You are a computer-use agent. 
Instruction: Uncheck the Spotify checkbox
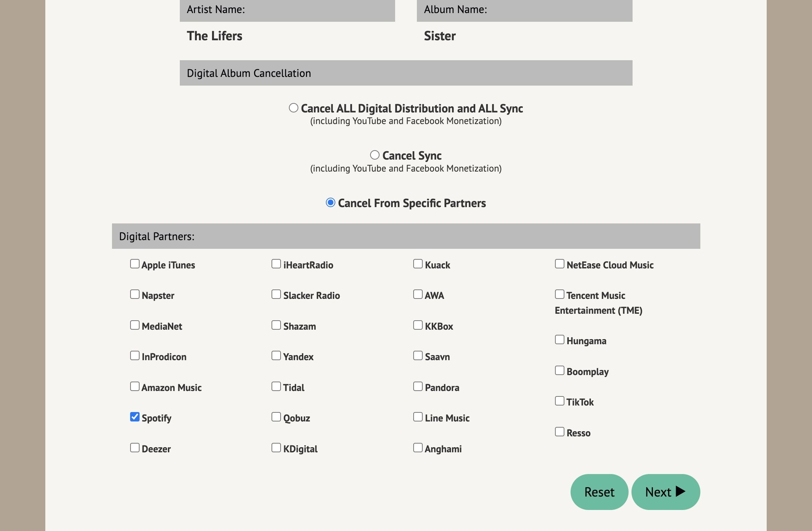135,417
